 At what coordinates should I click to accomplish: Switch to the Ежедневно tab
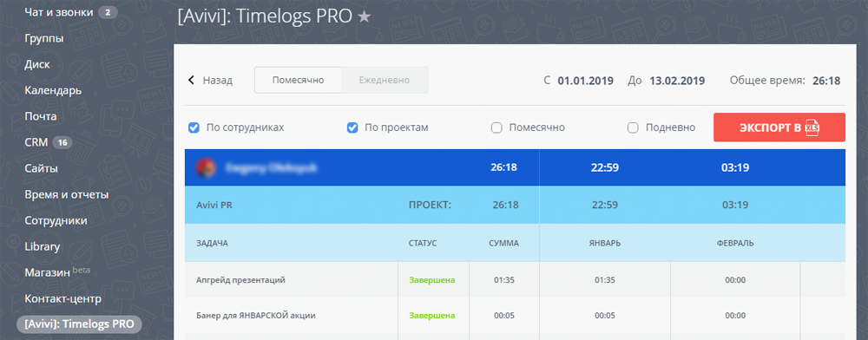[x=385, y=80]
